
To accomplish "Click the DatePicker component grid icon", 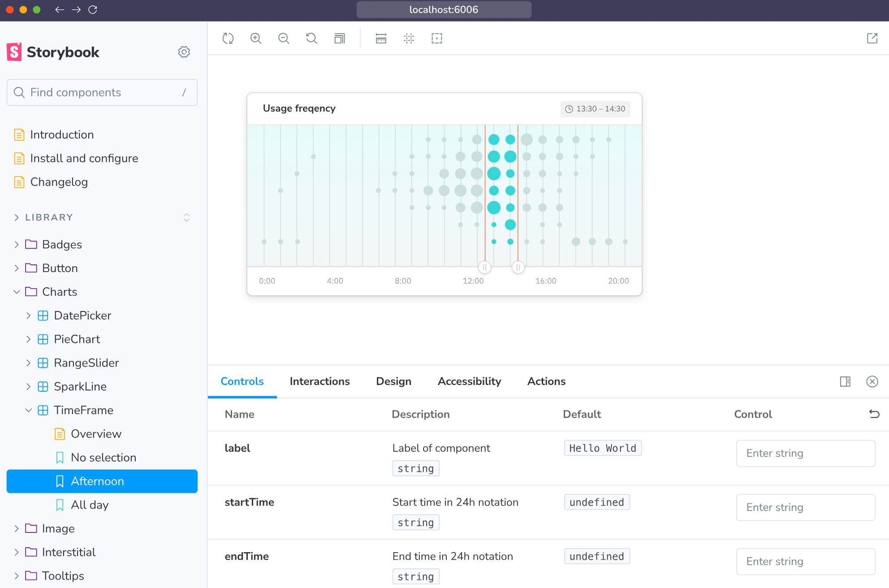I will [43, 316].
